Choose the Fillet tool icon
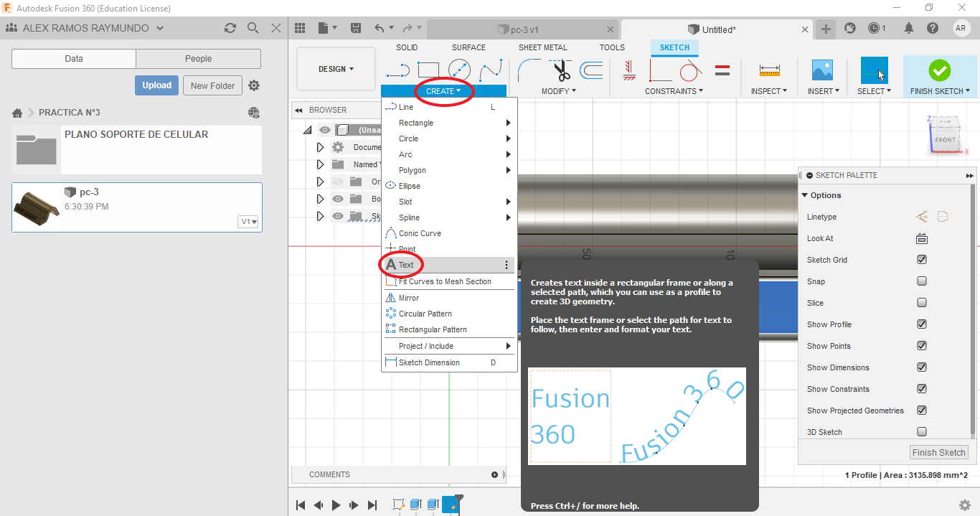Screen dimensions: 980x516 pyautogui.click(x=529, y=70)
